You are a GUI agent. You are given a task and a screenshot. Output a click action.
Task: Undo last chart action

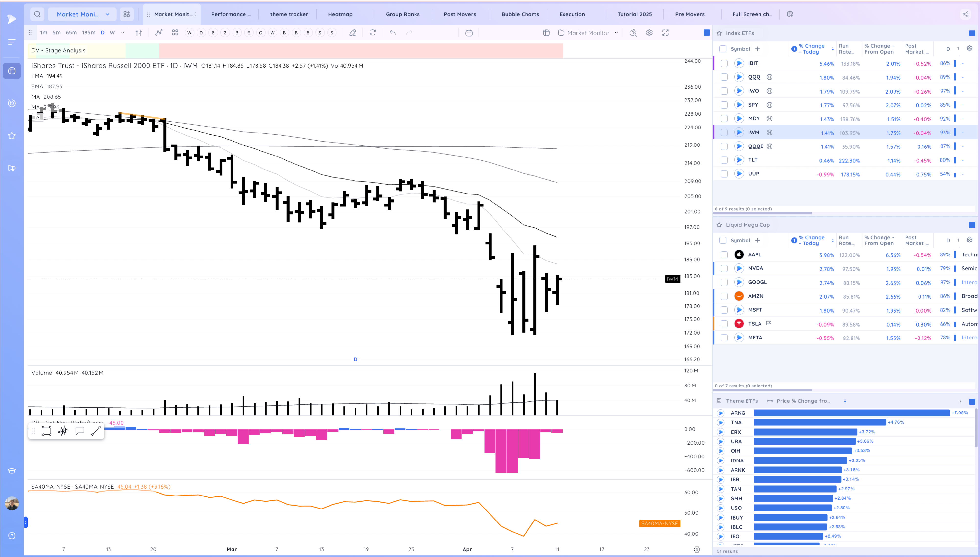pyautogui.click(x=392, y=33)
